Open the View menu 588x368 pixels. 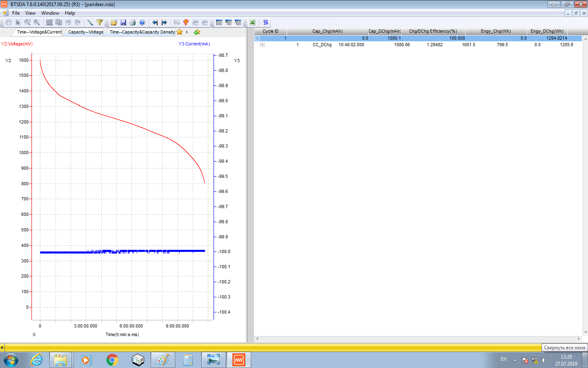[x=30, y=13]
